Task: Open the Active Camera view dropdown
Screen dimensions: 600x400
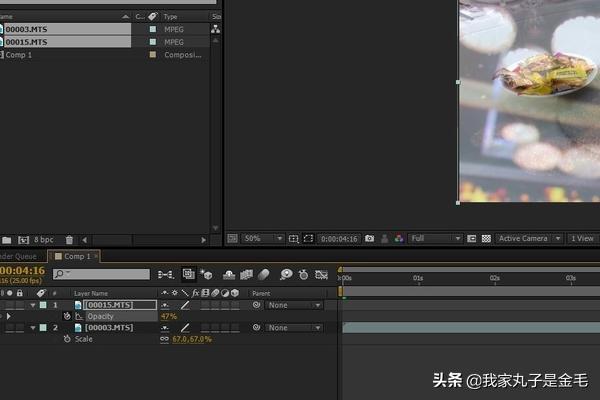Action: (529, 238)
